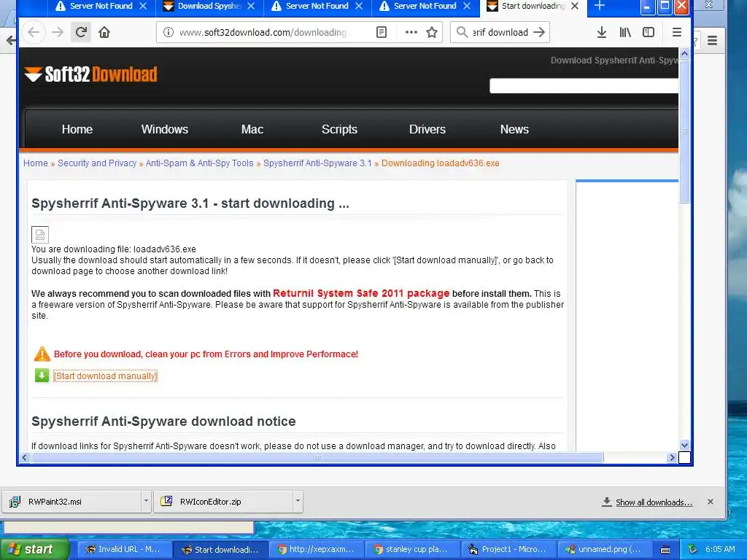This screenshot has width=747, height=560.
Task: Click the Firefox search box
Action: pyautogui.click(x=500, y=32)
